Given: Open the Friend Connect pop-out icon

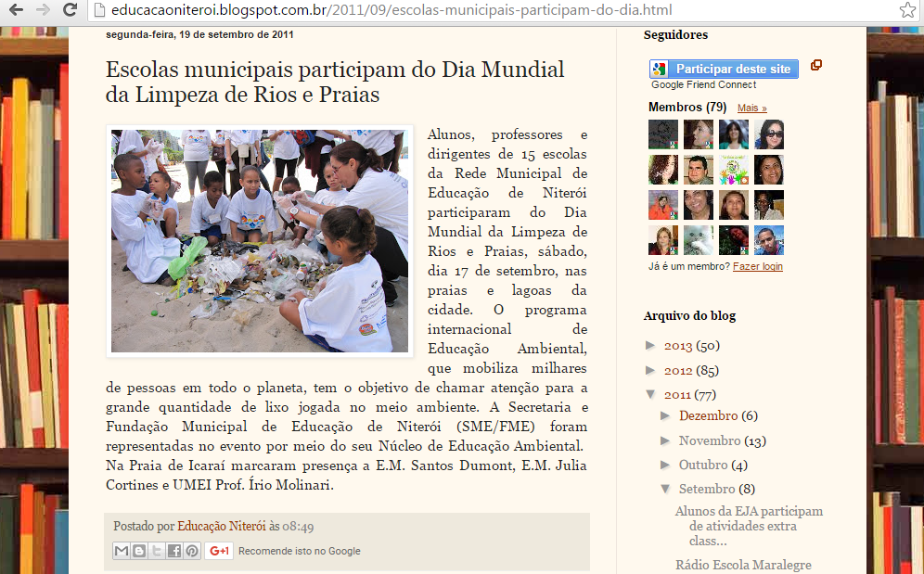Looking at the screenshot, I should [816, 65].
